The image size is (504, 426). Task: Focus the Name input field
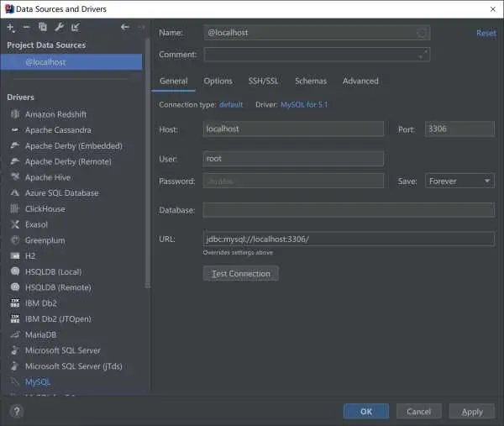point(317,33)
